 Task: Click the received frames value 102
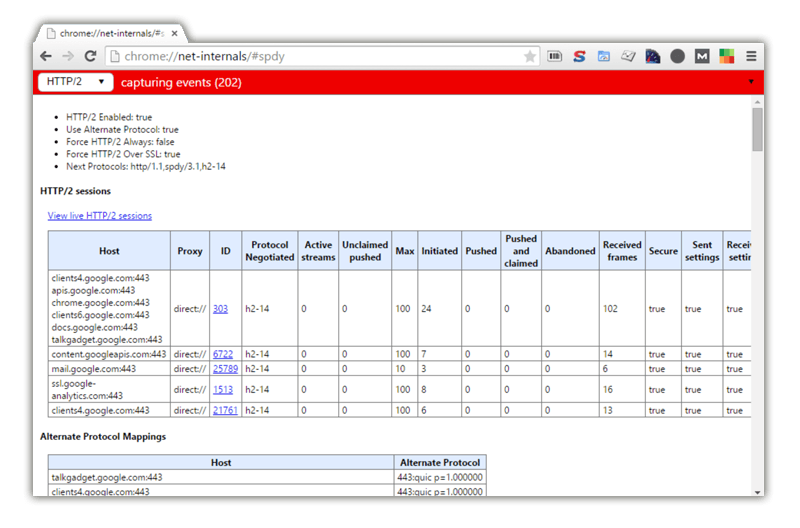(x=610, y=309)
